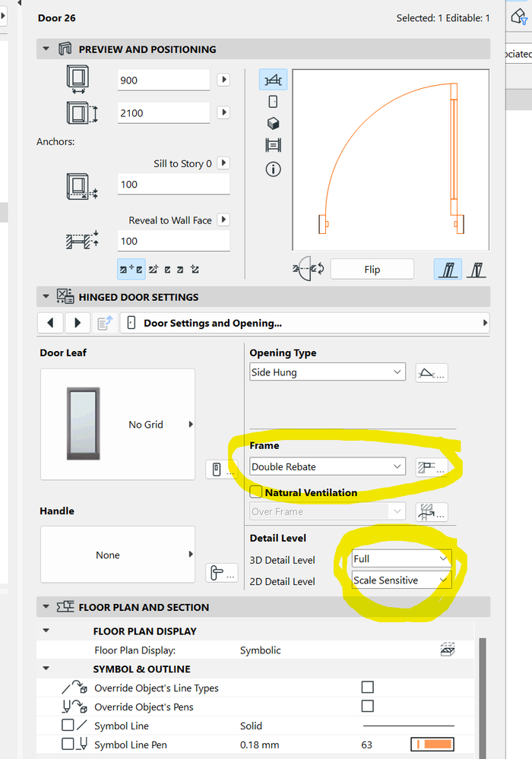Viewport: 532px width, 759px height.
Task: Open frame settings button next to Double Rebate
Action: 432,467
